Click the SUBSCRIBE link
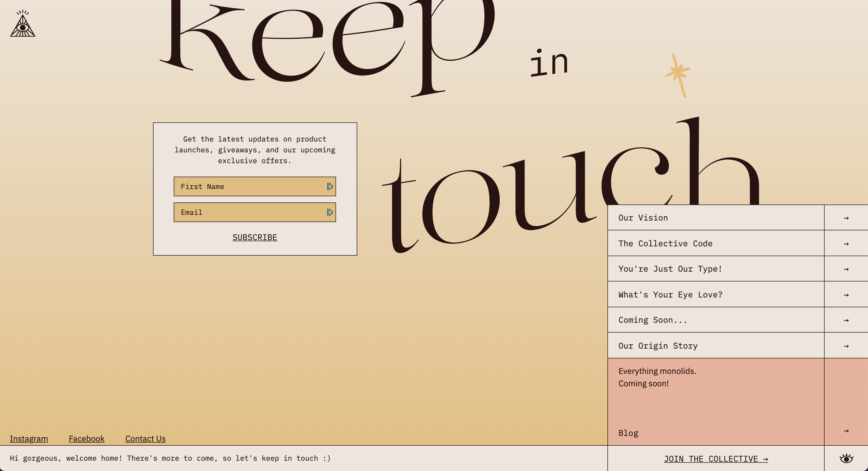The width and height of the screenshot is (868, 471). (x=255, y=237)
